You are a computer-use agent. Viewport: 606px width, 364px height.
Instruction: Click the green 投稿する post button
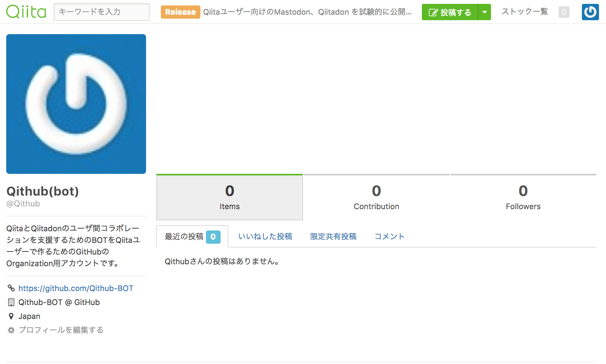pos(450,12)
